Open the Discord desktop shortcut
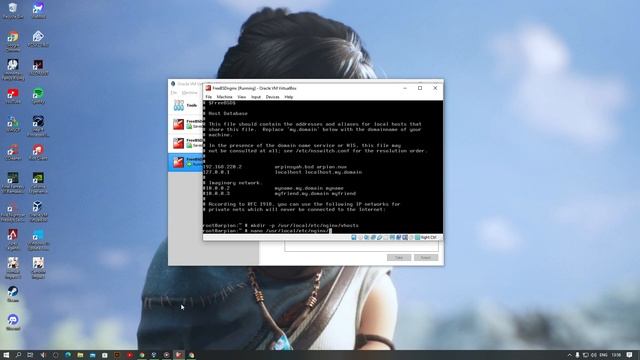640x360 pixels. point(13,322)
